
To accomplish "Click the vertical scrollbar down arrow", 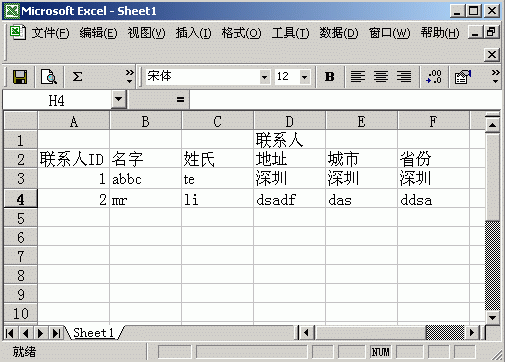I will (492, 317).
